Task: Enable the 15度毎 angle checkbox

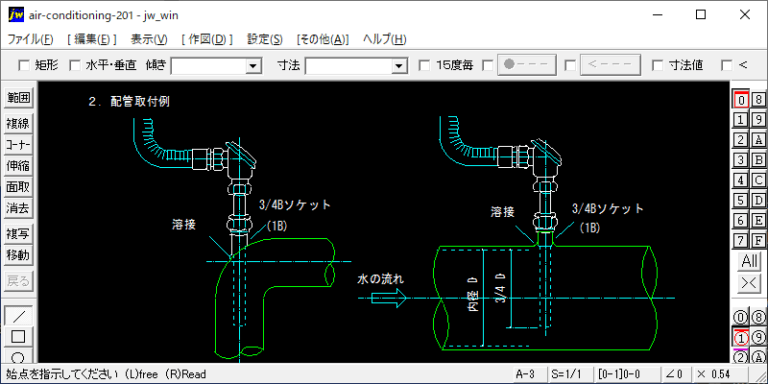Action: click(x=425, y=65)
